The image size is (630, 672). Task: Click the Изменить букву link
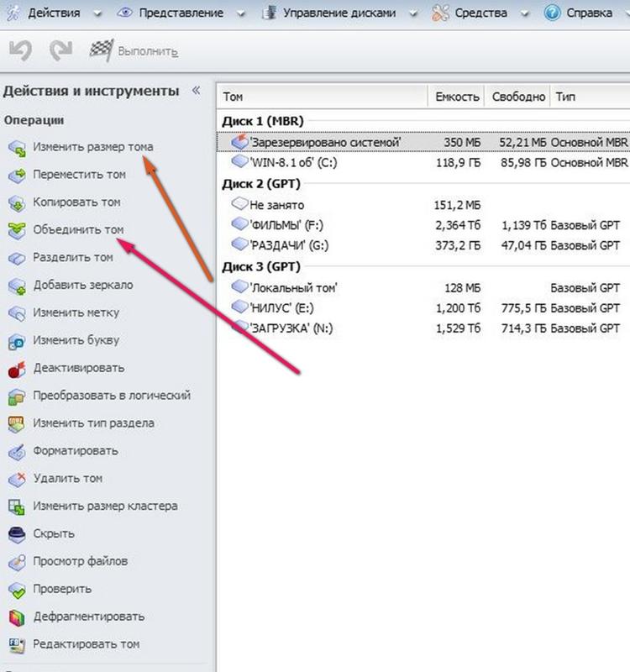pyautogui.click(x=76, y=340)
